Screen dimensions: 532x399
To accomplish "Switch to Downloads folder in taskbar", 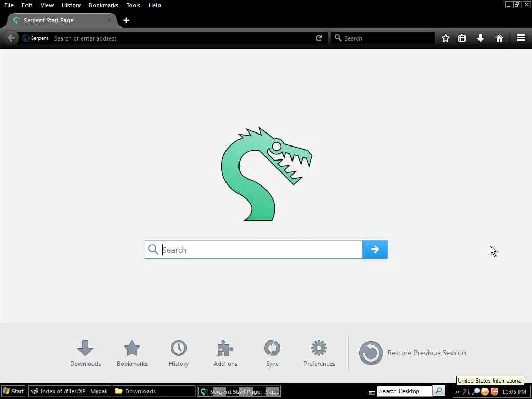I will (154, 391).
